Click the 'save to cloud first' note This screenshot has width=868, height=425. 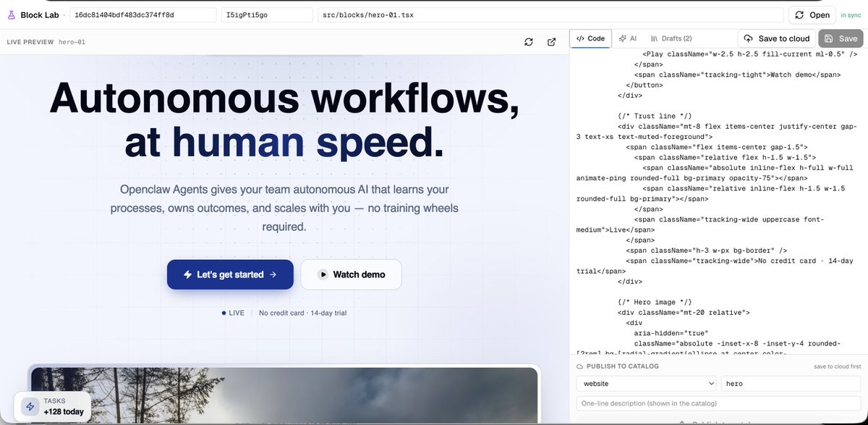click(x=838, y=366)
